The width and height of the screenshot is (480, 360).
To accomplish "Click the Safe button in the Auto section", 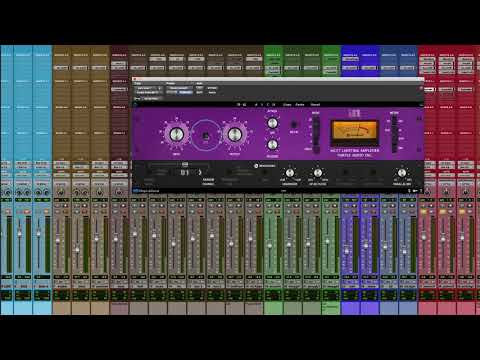I will point(199,92).
